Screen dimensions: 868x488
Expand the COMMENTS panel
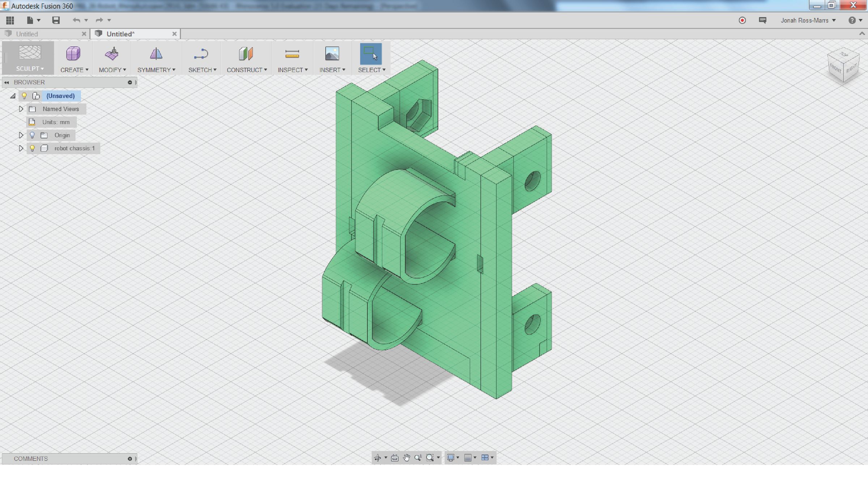[x=130, y=459]
